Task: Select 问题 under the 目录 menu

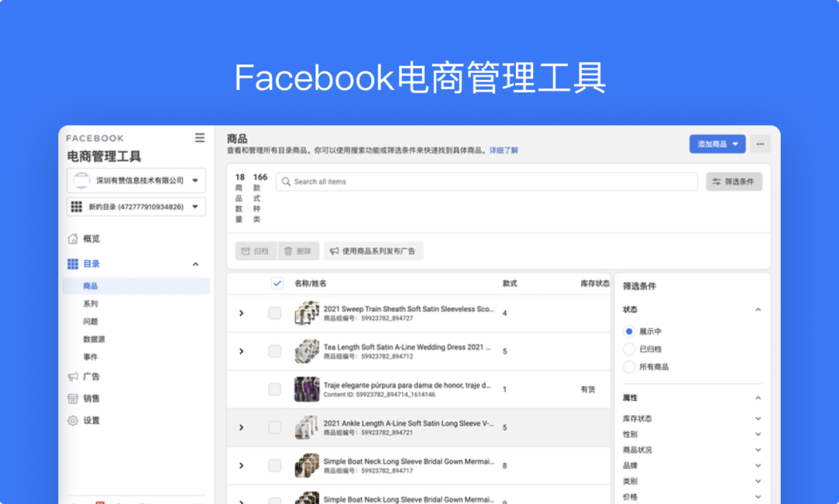Action: pos(90,322)
